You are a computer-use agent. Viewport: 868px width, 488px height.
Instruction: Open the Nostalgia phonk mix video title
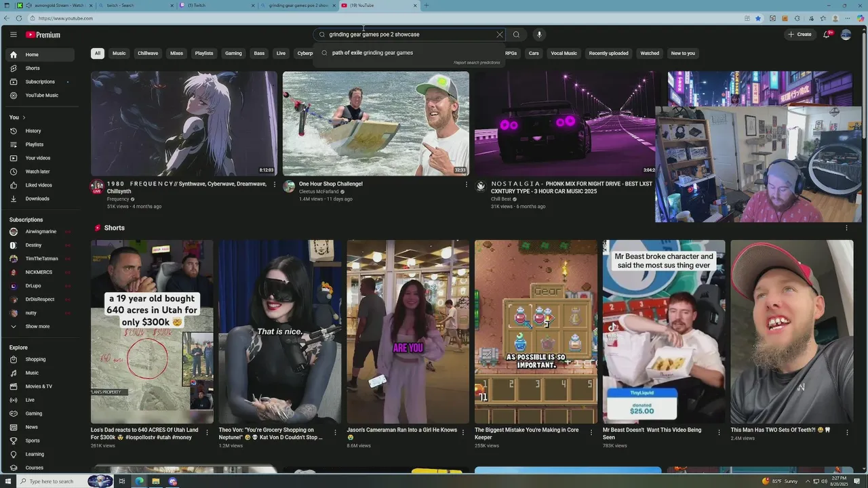pyautogui.click(x=572, y=188)
